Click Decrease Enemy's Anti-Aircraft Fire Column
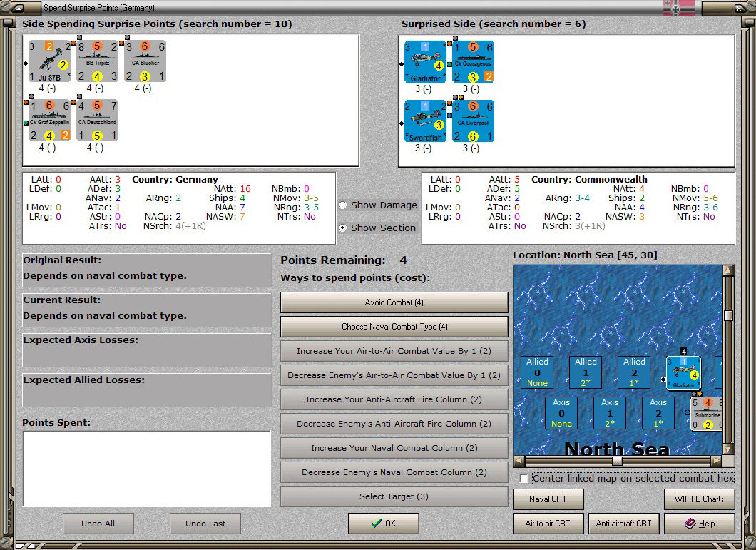This screenshot has width=756, height=550. (394, 424)
